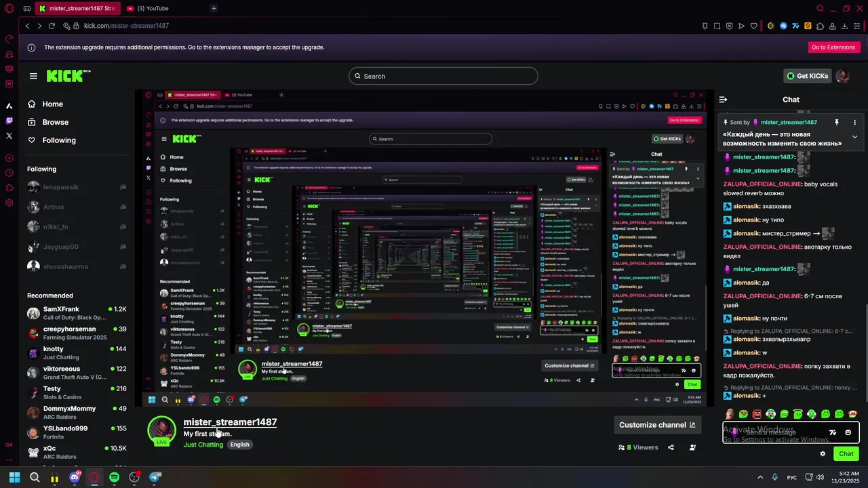This screenshot has width=868, height=488.
Task: Click inside the Kick search field
Action: (443, 77)
